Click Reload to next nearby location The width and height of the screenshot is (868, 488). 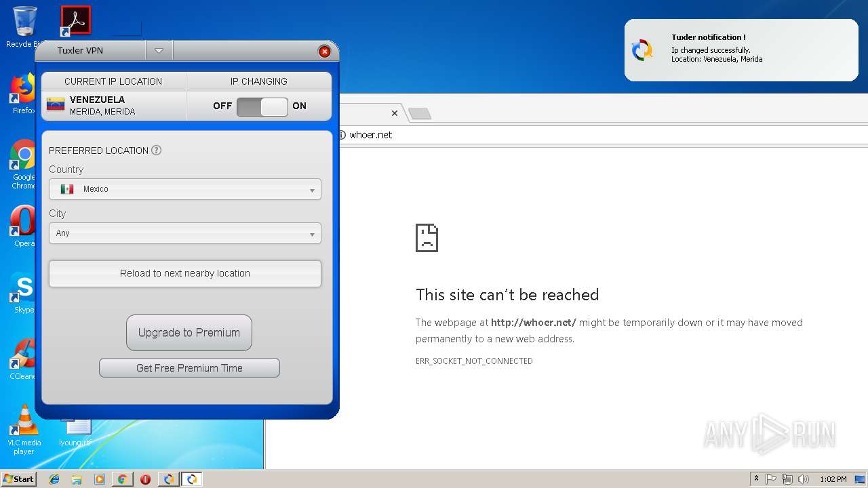[184, 273]
